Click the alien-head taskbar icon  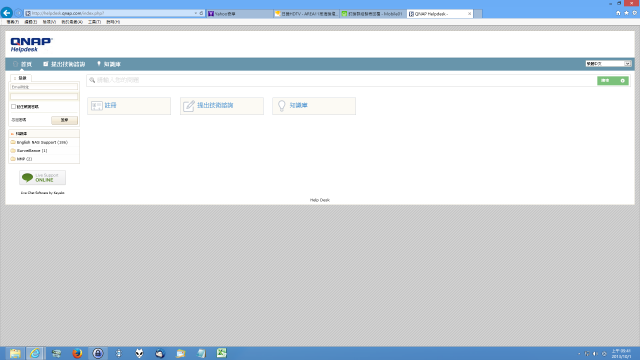coord(139,353)
